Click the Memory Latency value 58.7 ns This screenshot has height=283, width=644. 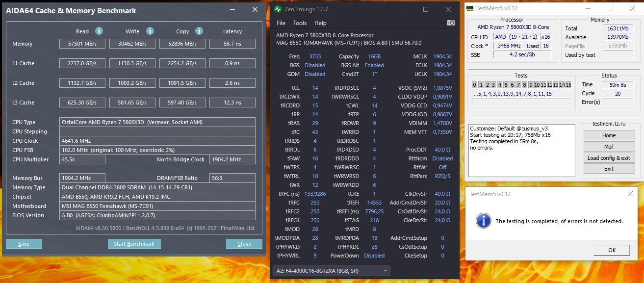[x=232, y=44]
